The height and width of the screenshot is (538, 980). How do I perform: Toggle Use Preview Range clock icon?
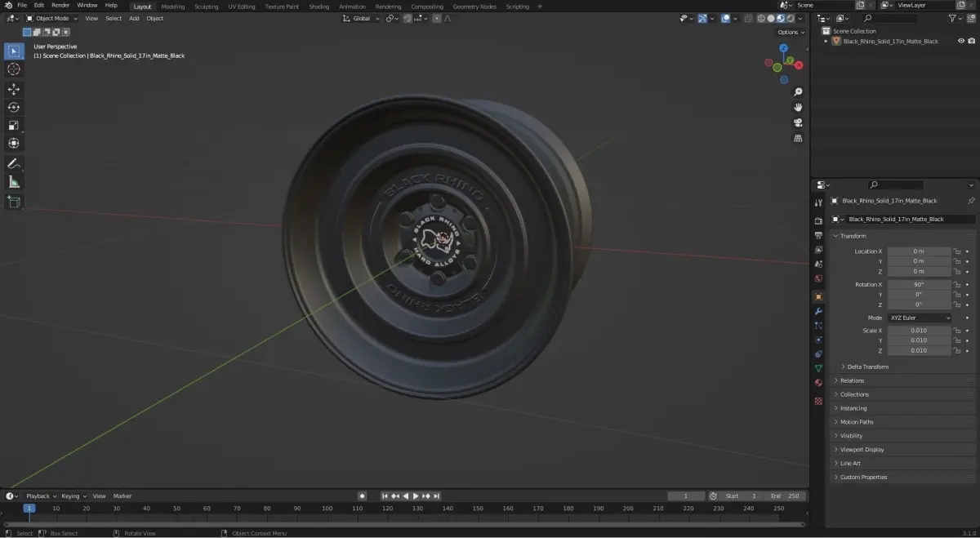pos(713,496)
